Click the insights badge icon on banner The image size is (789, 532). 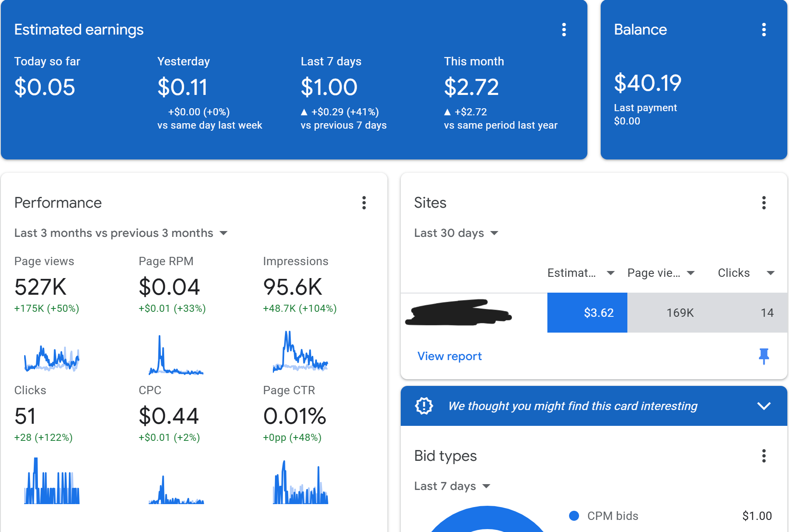[x=424, y=406]
